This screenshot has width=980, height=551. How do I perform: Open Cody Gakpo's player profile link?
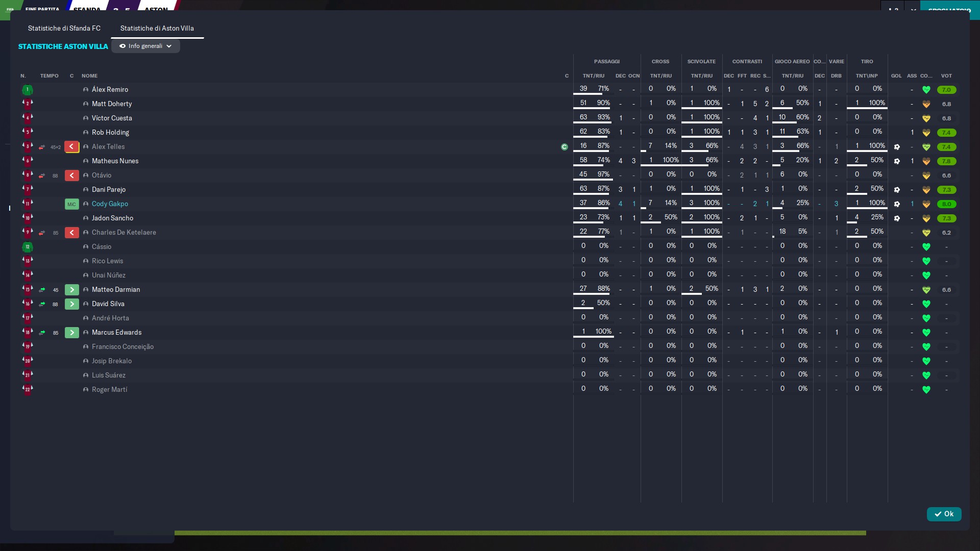pyautogui.click(x=110, y=204)
